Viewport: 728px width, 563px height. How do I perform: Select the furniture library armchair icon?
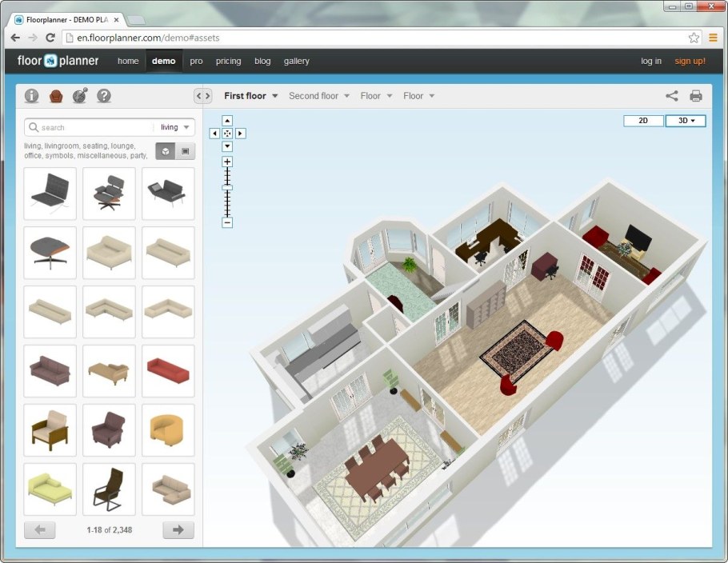(x=55, y=95)
